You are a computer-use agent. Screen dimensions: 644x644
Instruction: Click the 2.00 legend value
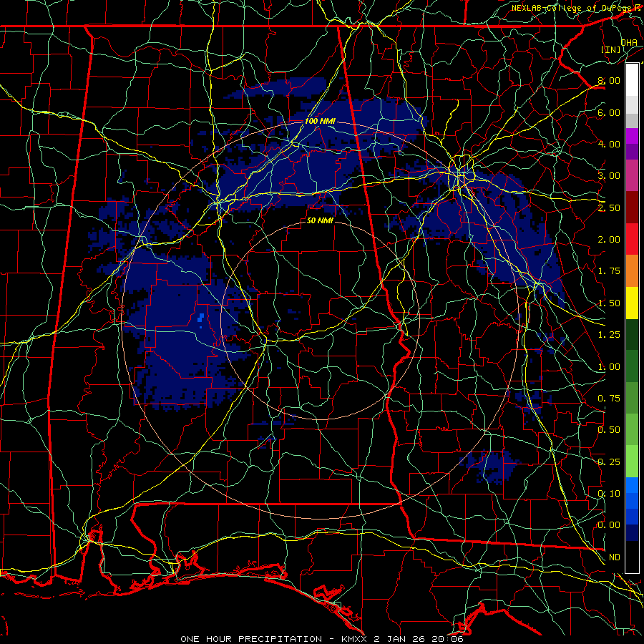609,240
